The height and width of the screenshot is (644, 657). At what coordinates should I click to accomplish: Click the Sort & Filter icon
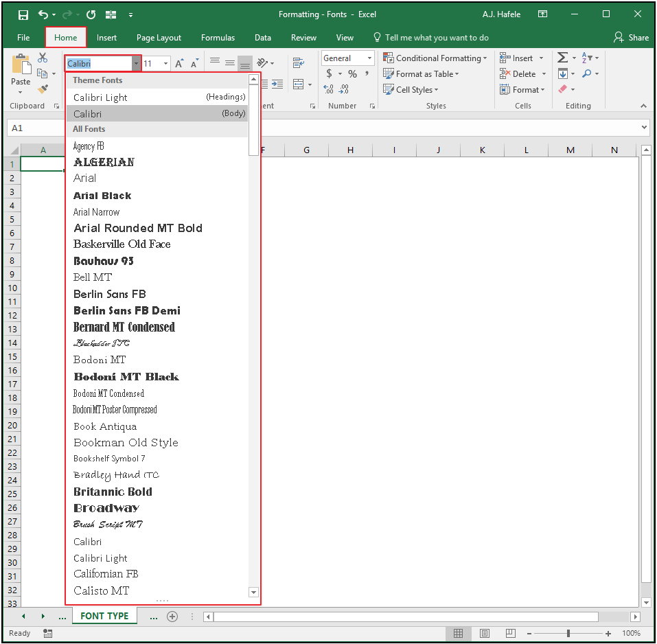point(587,58)
